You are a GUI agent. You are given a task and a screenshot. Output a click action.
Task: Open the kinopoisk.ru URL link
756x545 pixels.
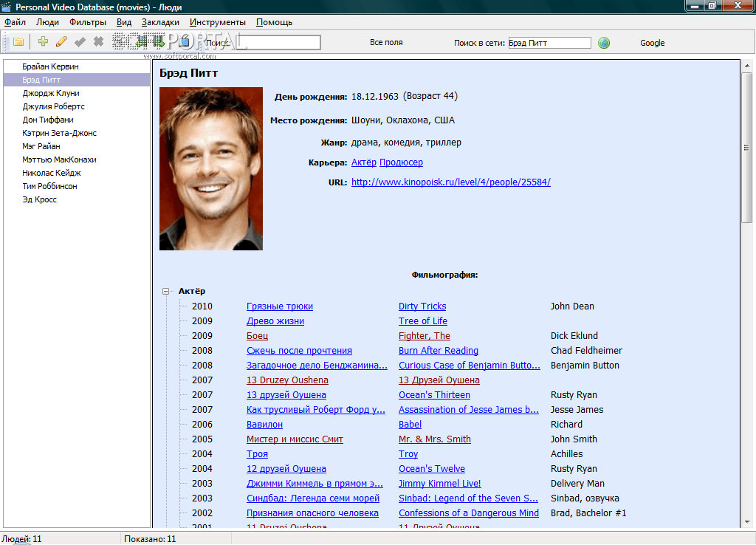pos(451,182)
